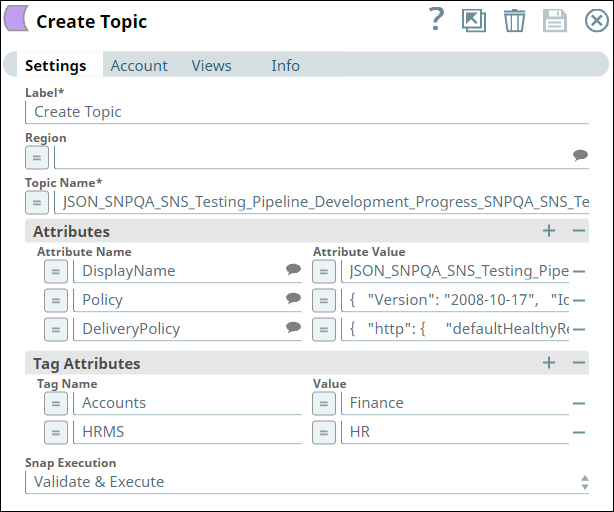Image resolution: width=614 pixels, height=512 pixels.
Task: Click the HRMS tag name field
Action: [188, 432]
